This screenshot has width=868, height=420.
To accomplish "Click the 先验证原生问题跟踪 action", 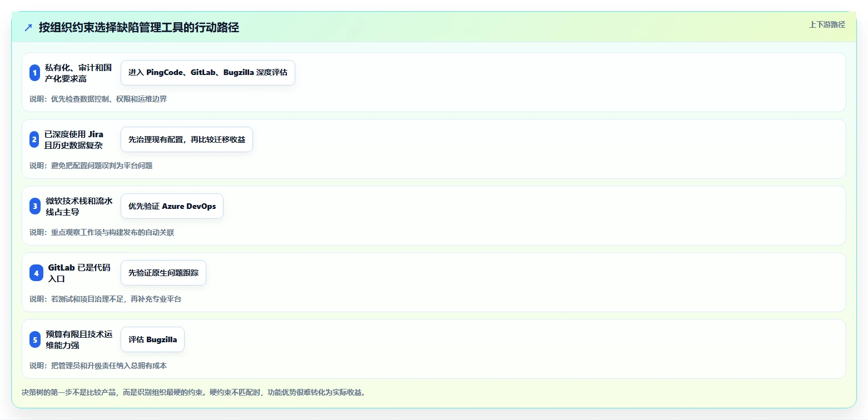I will click(x=163, y=273).
